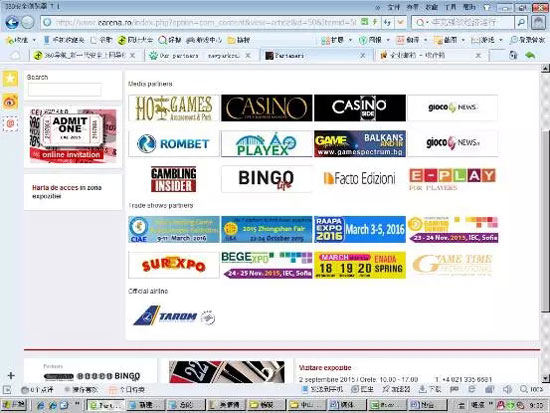Click the vertical page scrollbar
The image size is (550, 413).
545,224
